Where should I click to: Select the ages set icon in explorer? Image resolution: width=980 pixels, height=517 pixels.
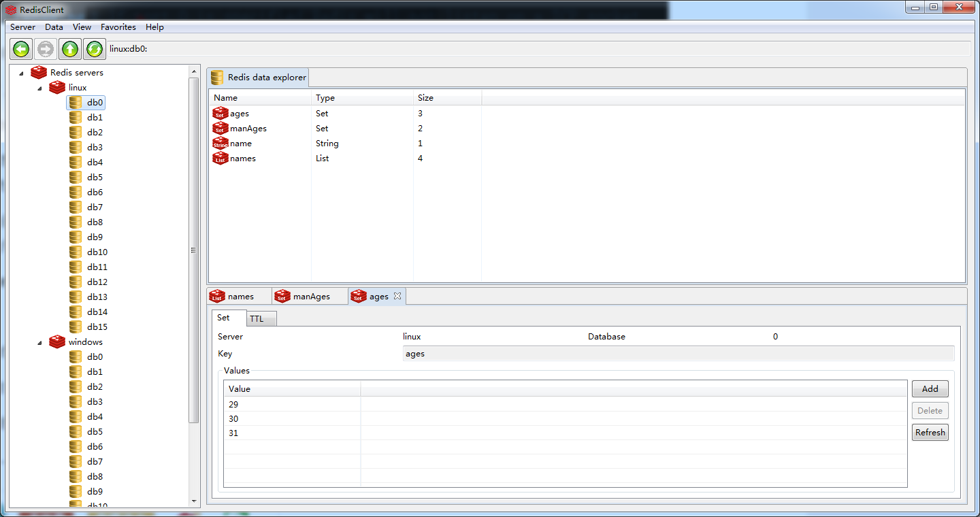tap(220, 114)
